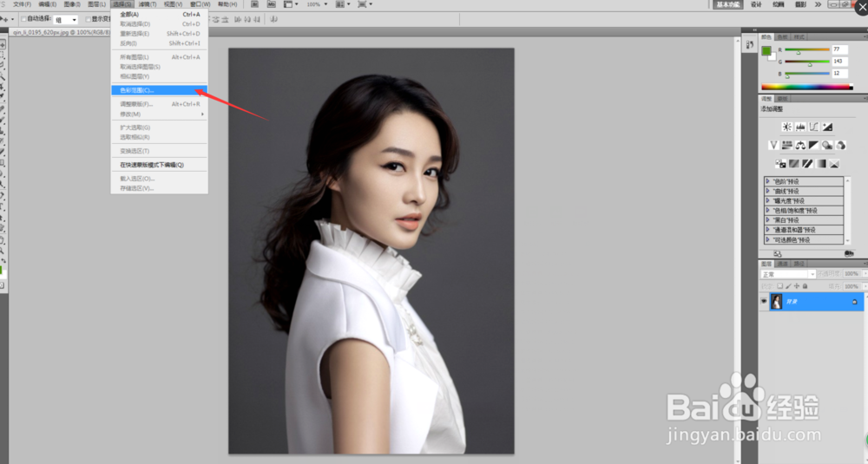
Task: Open the Auto-Select 组 dropdown
Action: (x=65, y=20)
